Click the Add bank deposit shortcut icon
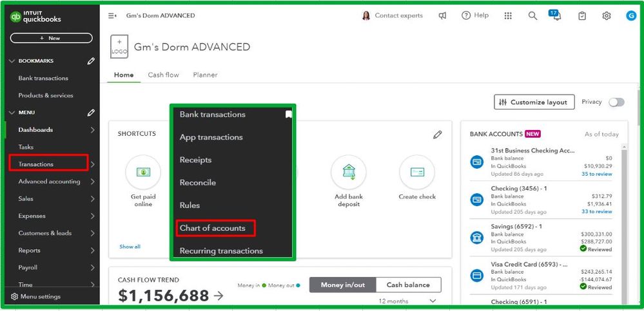The width and height of the screenshot is (644, 311). pyautogui.click(x=349, y=172)
